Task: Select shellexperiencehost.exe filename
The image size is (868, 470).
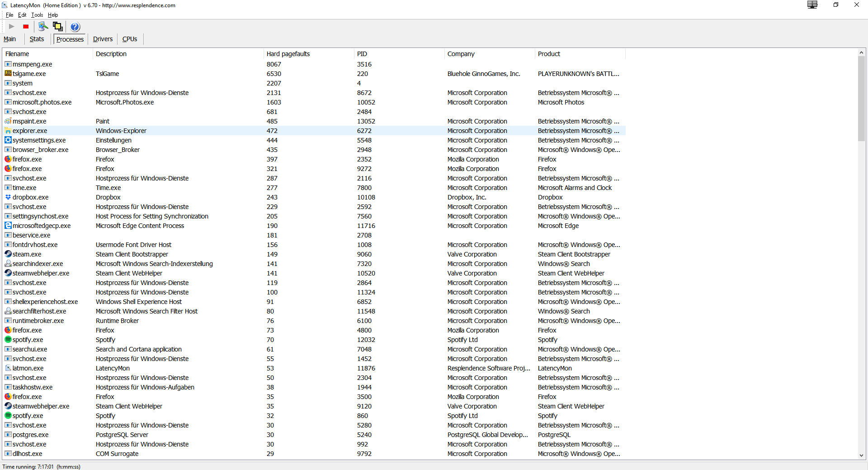Action: point(45,302)
